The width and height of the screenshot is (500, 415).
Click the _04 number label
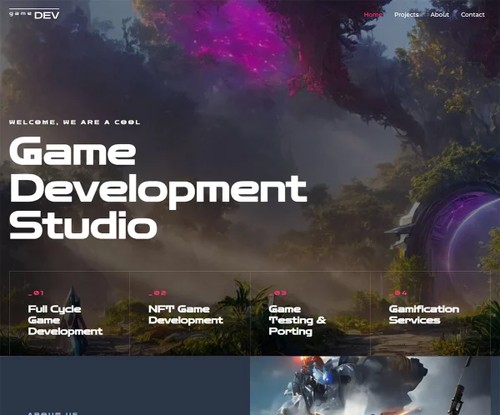click(x=399, y=293)
